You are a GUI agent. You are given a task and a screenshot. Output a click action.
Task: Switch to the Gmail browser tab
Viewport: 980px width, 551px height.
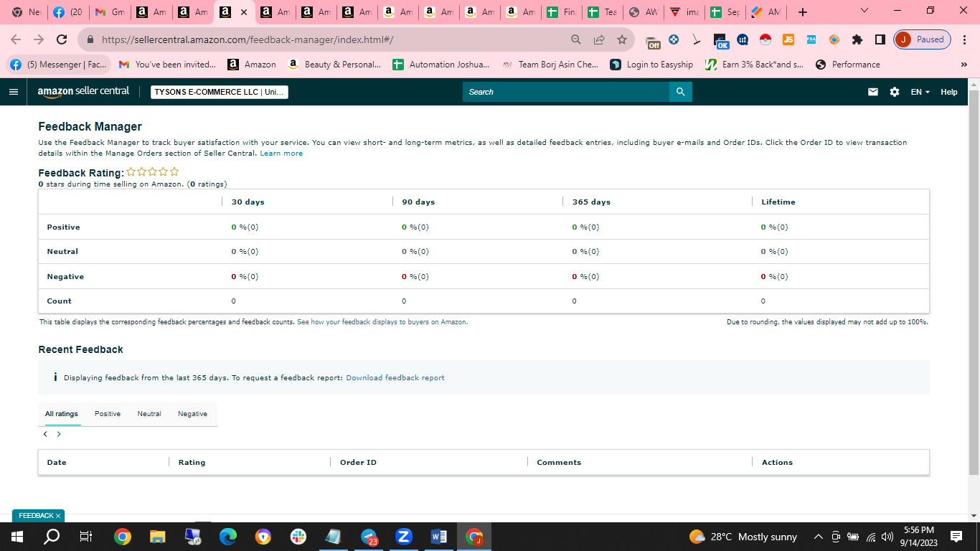pyautogui.click(x=110, y=12)
